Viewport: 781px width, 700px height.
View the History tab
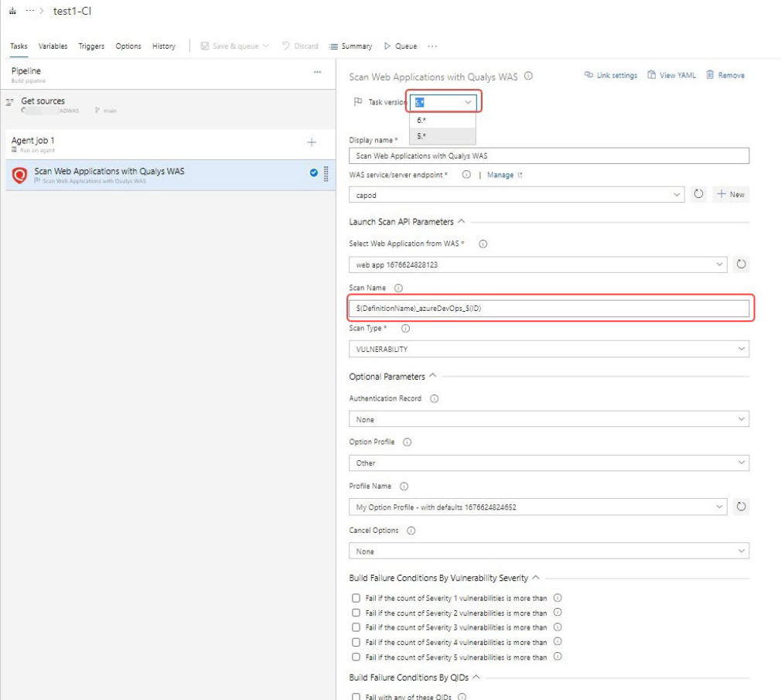(164, 46)
